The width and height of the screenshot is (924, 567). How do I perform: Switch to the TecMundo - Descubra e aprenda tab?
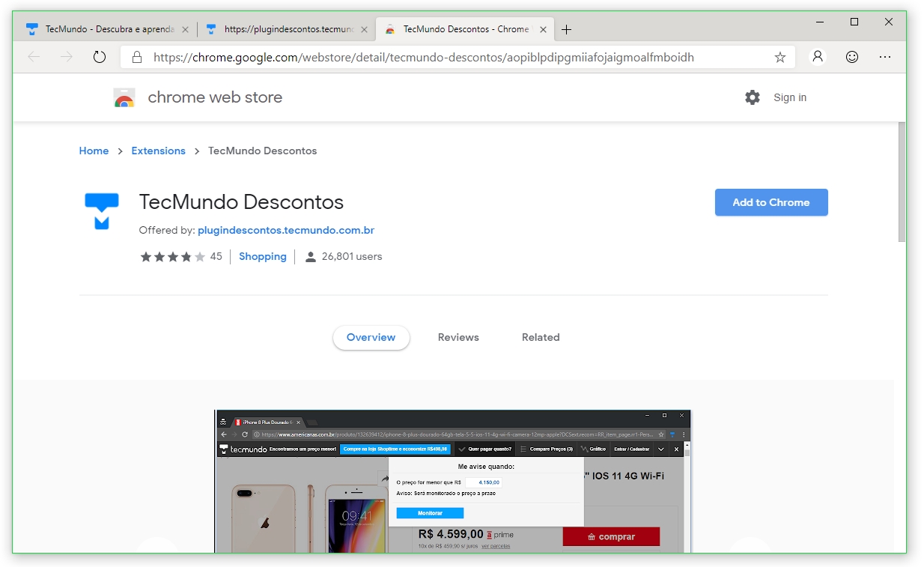point(107,30)
